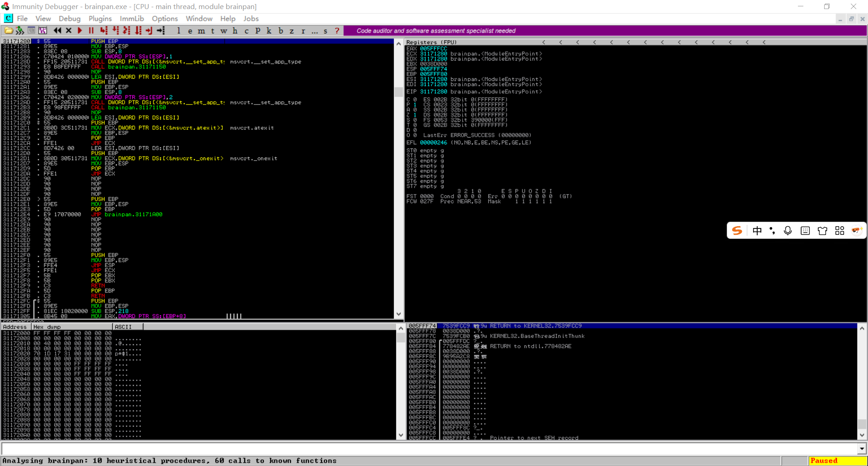Image resolution: width=868 pixels, height=466 pixels.
Task: Show threads via 't' button
Action: 212,31
